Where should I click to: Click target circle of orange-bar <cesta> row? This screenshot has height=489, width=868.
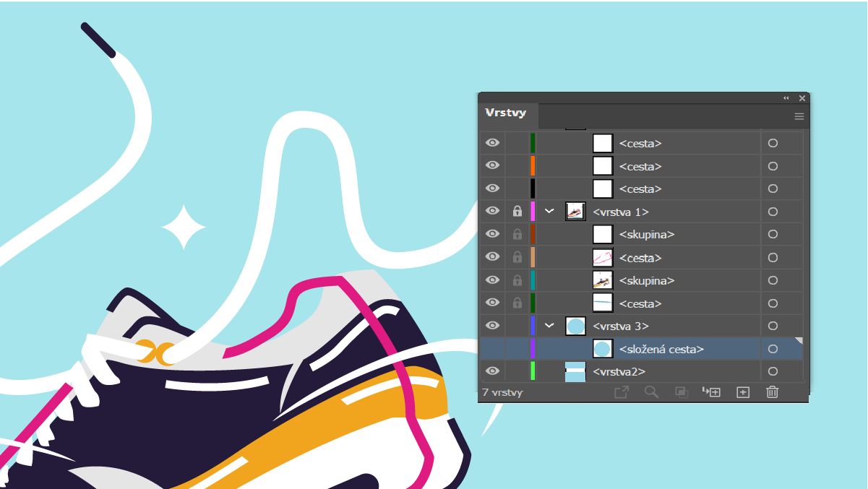pyautogui.click(x=773, y=166)
